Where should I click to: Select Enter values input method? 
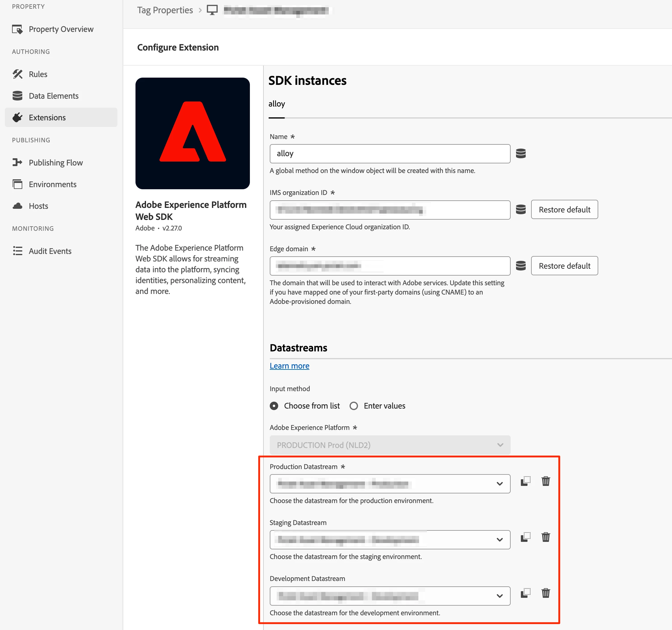[x=353, y=406]
